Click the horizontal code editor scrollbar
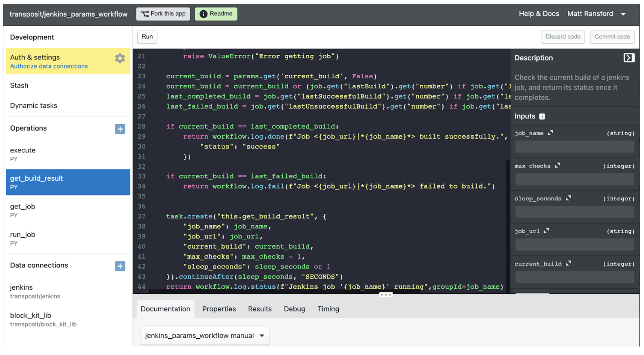This screenshot has height=355, width=644. click(284, 291)
